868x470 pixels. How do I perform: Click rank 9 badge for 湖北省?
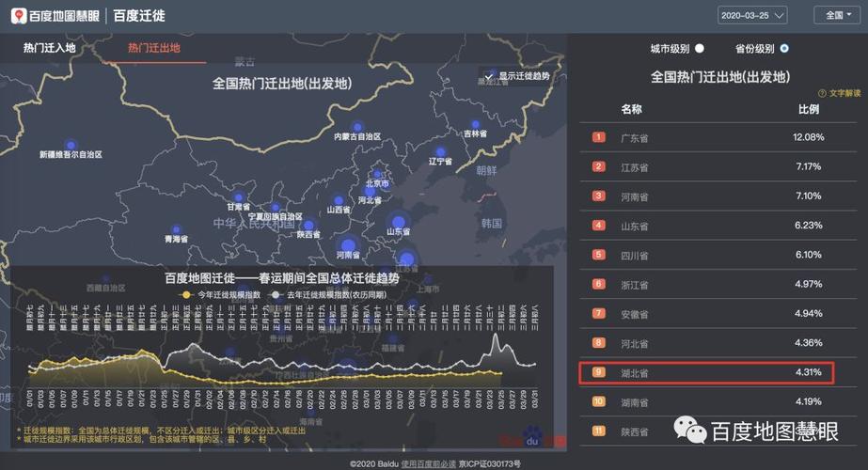pyautogui.click(x=598, y=372)
